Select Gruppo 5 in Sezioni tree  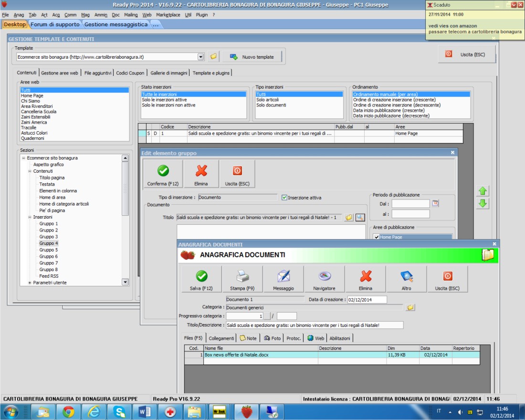(x=49, y=250)
